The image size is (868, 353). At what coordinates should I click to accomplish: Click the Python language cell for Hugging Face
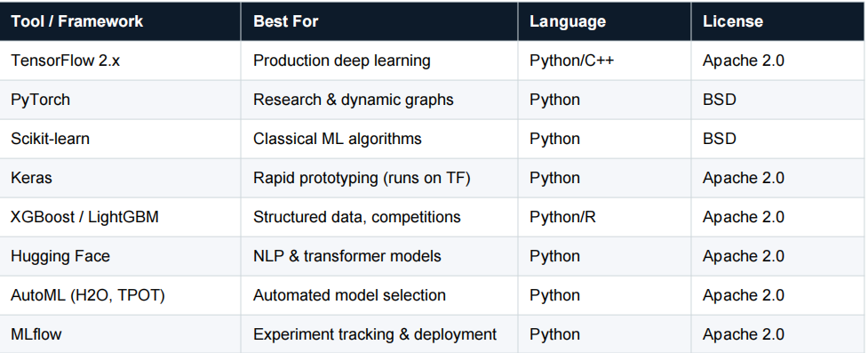coord(604,256)
